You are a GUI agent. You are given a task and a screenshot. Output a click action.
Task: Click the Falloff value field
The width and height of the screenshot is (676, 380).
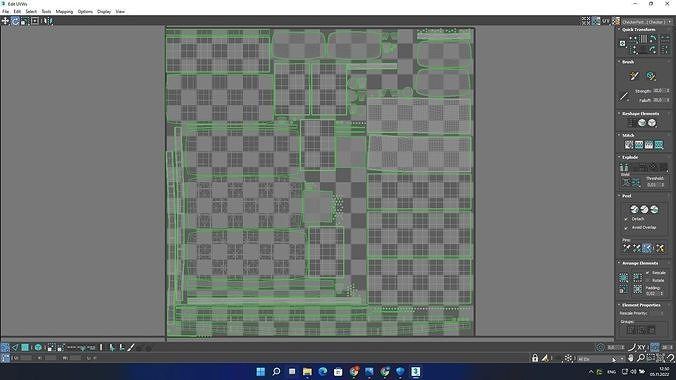[658, 100]
